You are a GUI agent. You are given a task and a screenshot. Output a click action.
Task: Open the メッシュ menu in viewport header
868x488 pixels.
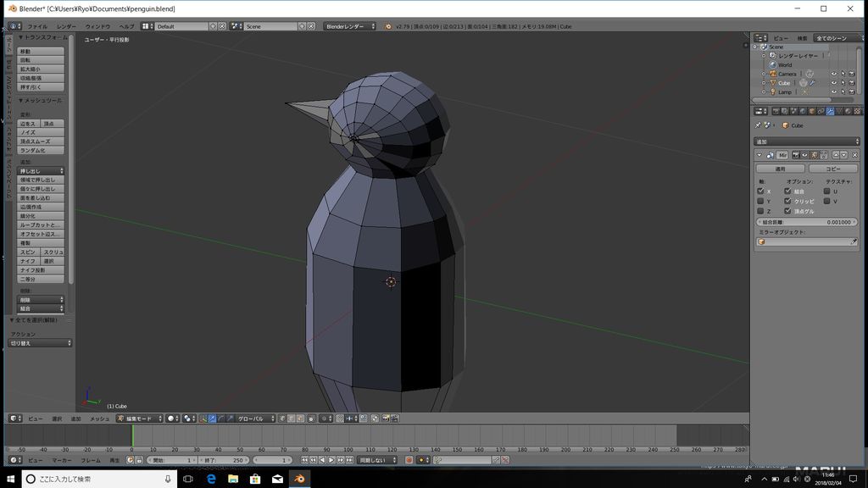click(99, 419)
